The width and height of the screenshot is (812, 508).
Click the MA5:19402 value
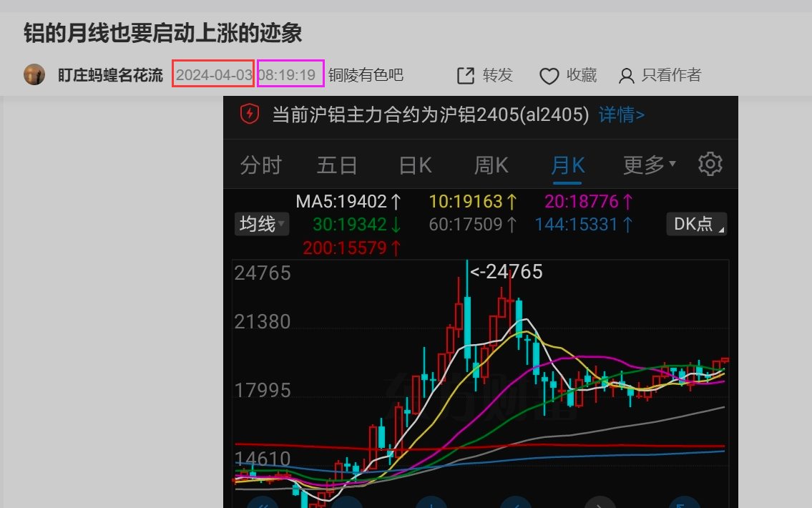click(x=348, y=202)
